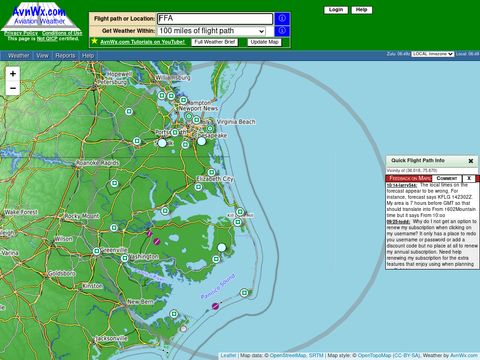Open the OpenTopoMap attribution link
The width and height of the screenshot is (480, 360).
[374, 356]
